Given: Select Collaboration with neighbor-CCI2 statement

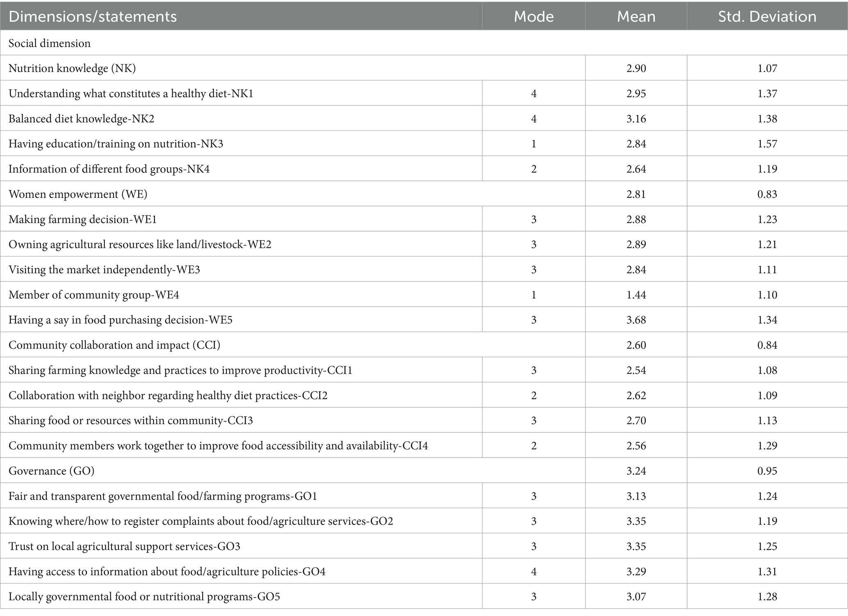Looking at the screenshot, I should [168, 396].
